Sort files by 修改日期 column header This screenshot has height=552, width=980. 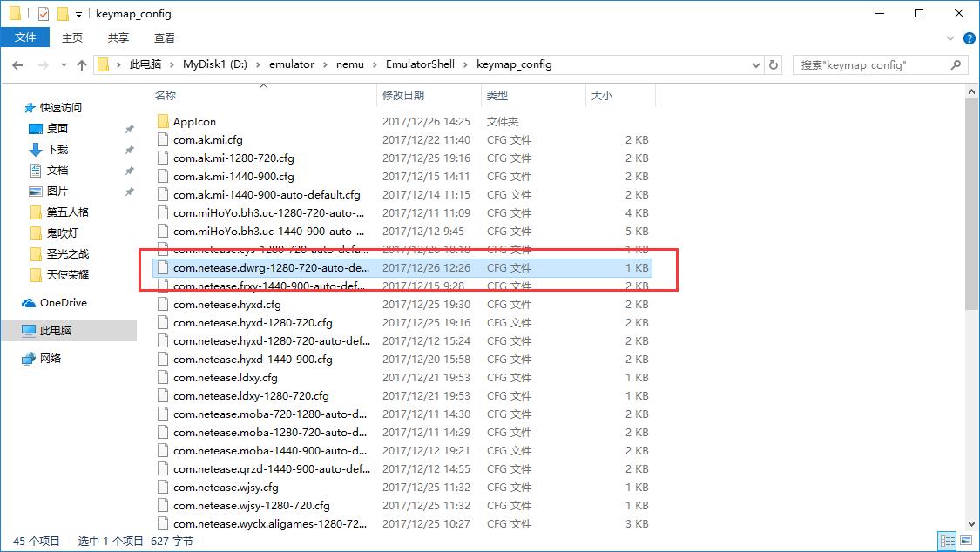click(403, 96)
